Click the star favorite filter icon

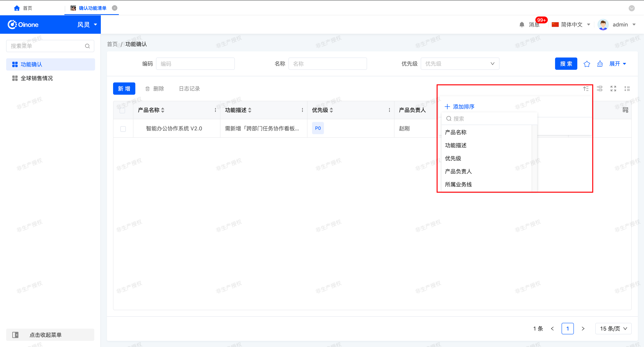click(x=587, y=64)
